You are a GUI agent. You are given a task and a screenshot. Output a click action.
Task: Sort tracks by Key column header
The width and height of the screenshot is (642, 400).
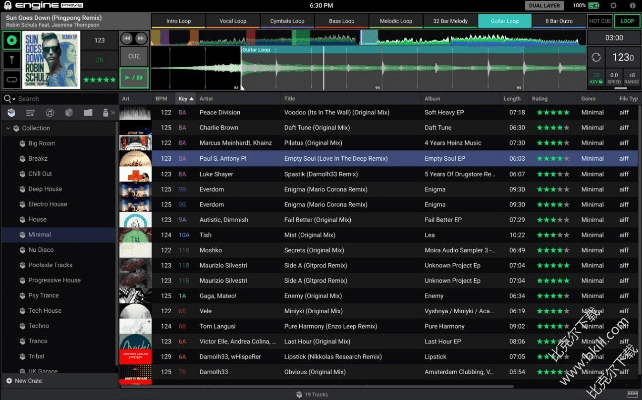tap(183, 99)
